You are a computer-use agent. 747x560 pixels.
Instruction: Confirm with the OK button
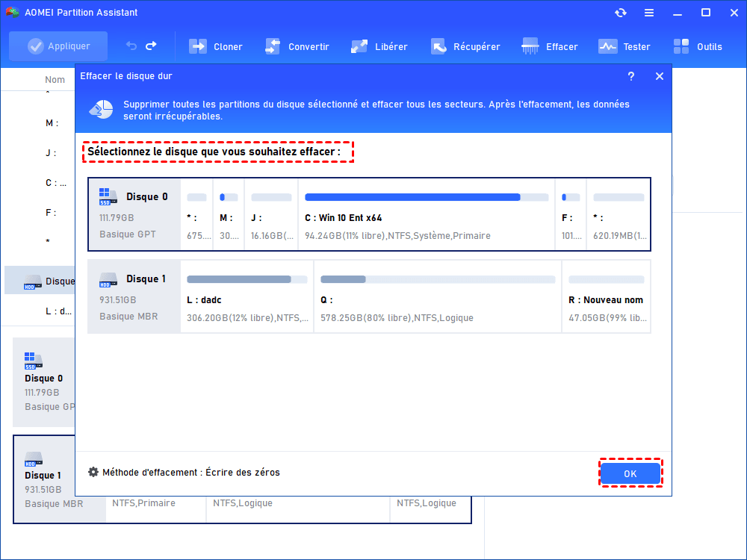point(630,473)
